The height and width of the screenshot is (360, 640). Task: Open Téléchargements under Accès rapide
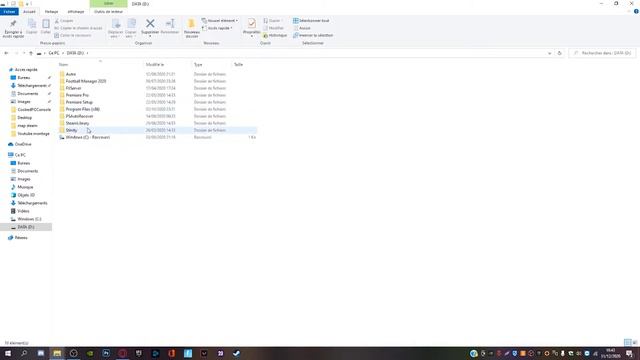click(x=32, y=86)
